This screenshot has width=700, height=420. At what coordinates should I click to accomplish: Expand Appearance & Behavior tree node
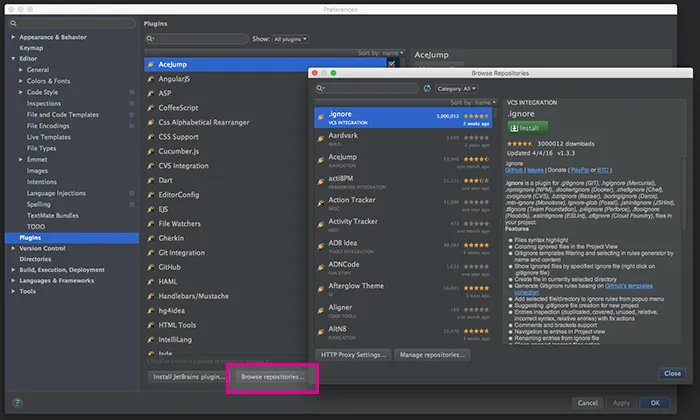(13, 37)
